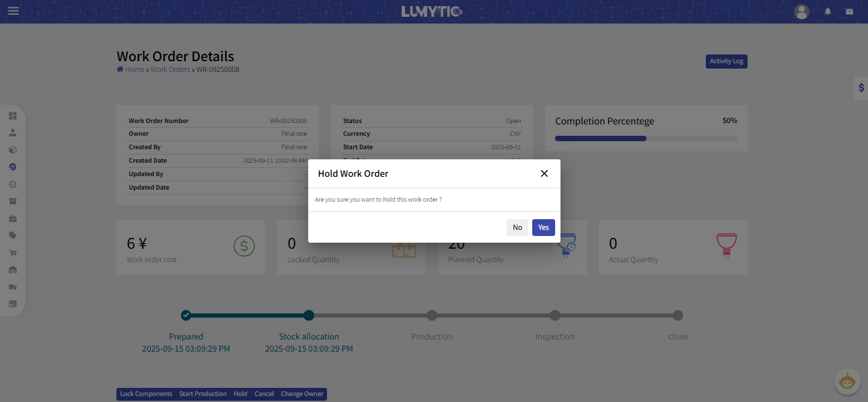The width and height of the screenshot is (868, 402).
Task: Confirm hold by clicking Yes
Action: pyautogui.click(x=543, y=227)
